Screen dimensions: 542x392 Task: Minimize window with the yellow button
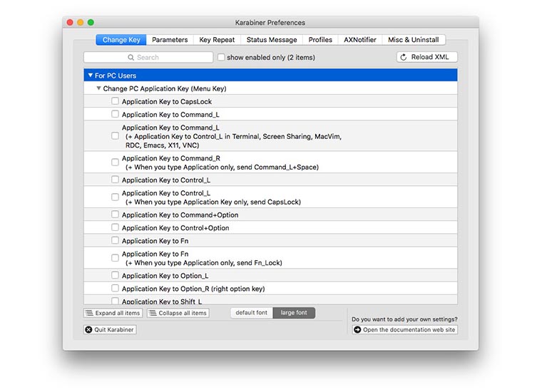pyautogui.click(x=80, y=22)
